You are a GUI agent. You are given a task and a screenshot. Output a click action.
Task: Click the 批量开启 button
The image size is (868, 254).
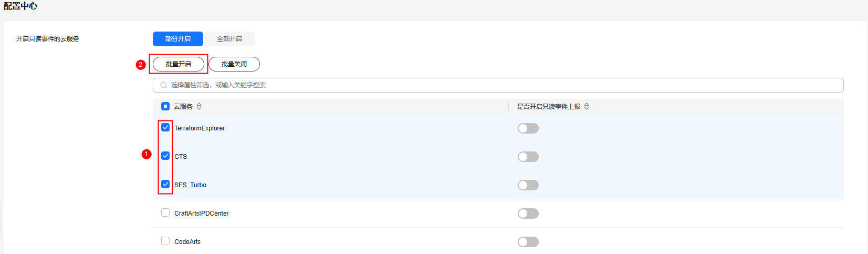tap(179, 64)
